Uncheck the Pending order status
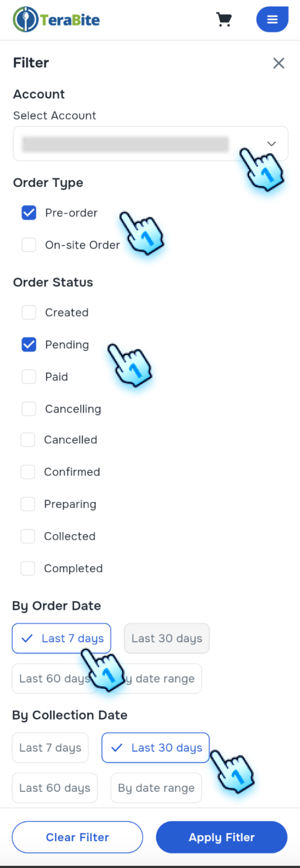300x868 pixels. coord(29,344)
